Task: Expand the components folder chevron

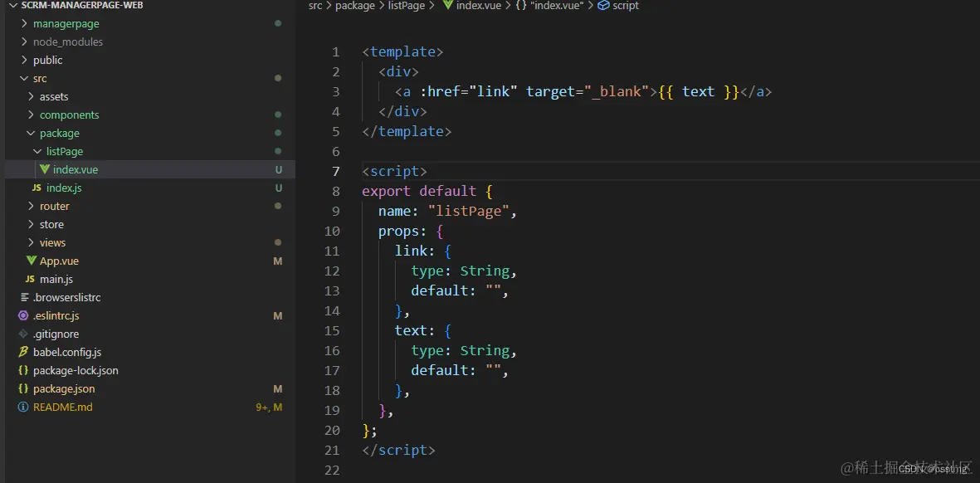Action: [32, 115]
